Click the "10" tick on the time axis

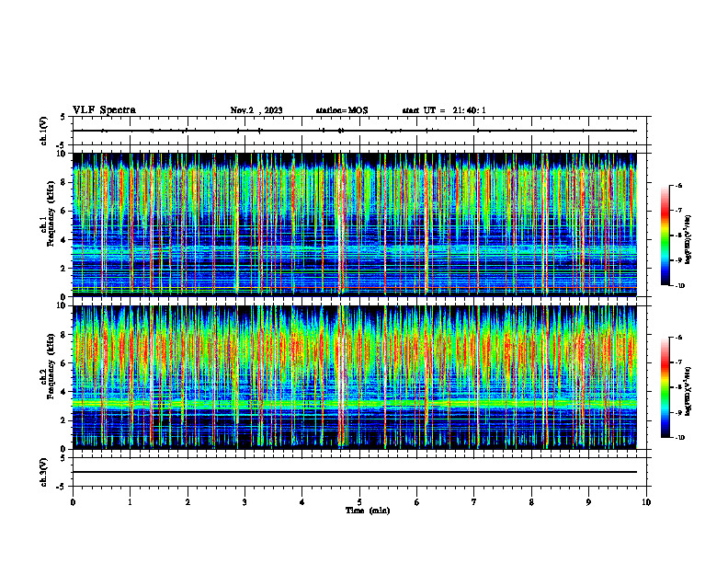click(x=646, y=502)
